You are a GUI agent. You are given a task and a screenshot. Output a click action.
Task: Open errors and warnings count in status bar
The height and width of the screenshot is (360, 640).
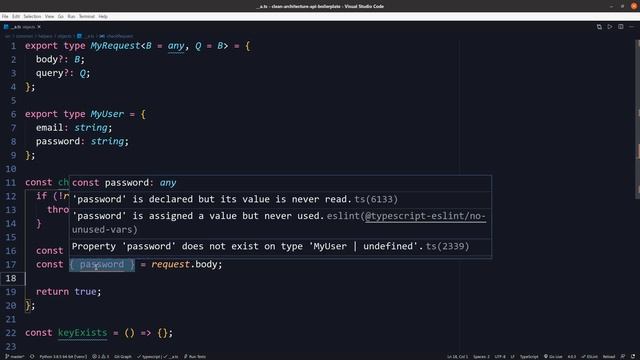pos(100,356)
